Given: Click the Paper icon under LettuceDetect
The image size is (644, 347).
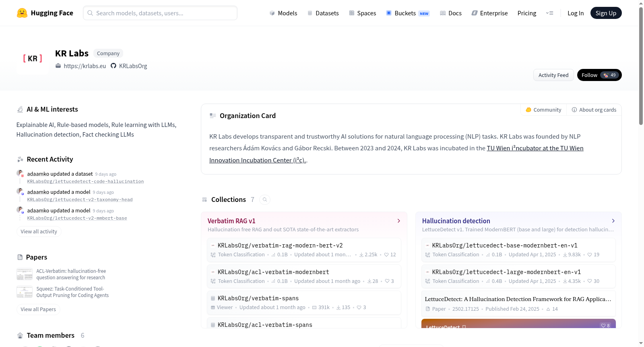Looking at the screenshot, I should tap(428, 309).
